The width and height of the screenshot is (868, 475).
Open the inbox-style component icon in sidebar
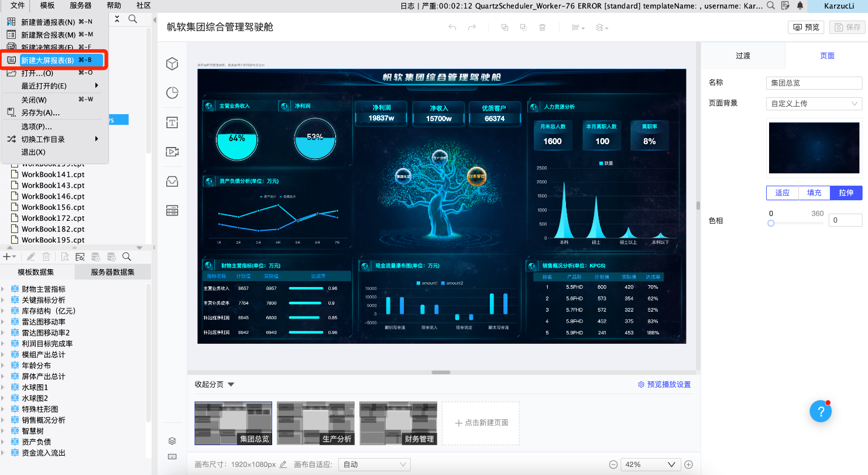pyautogui.click(x=172, y=181)
